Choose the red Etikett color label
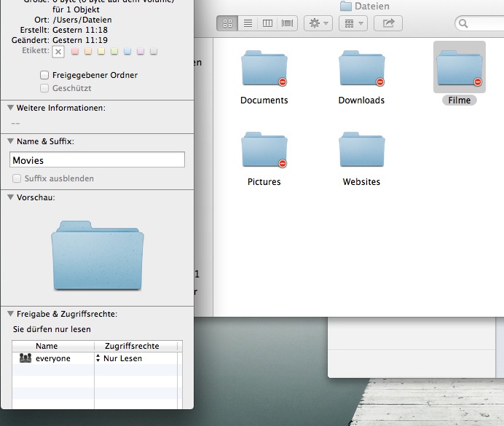504x426 pixels. [x=74, y=51]
